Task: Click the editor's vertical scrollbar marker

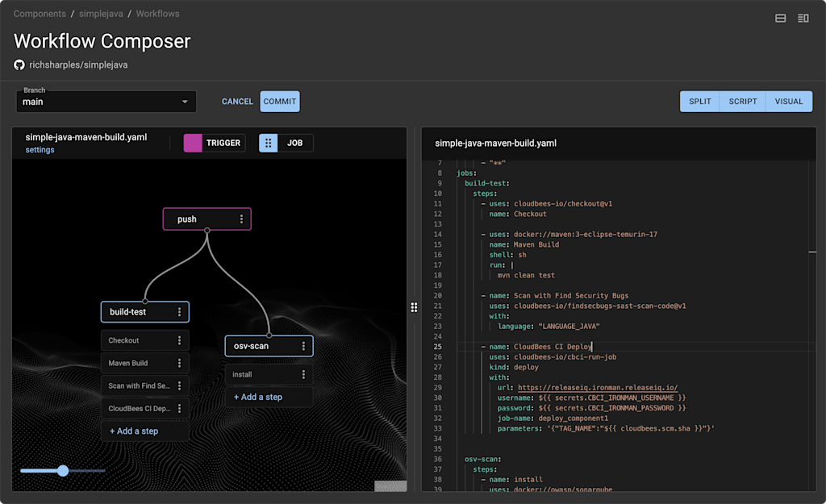Action: pyautogui.click(x=812, y=252)
